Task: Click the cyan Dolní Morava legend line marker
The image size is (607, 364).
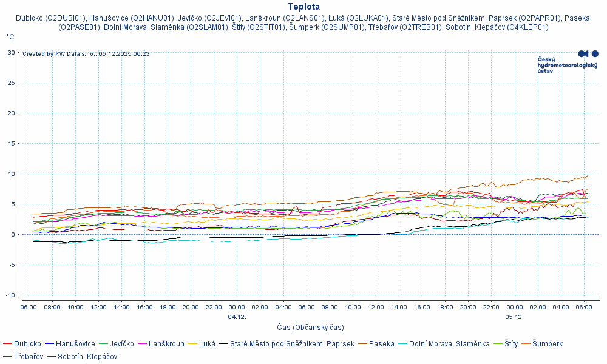Action: pos(403,344)
